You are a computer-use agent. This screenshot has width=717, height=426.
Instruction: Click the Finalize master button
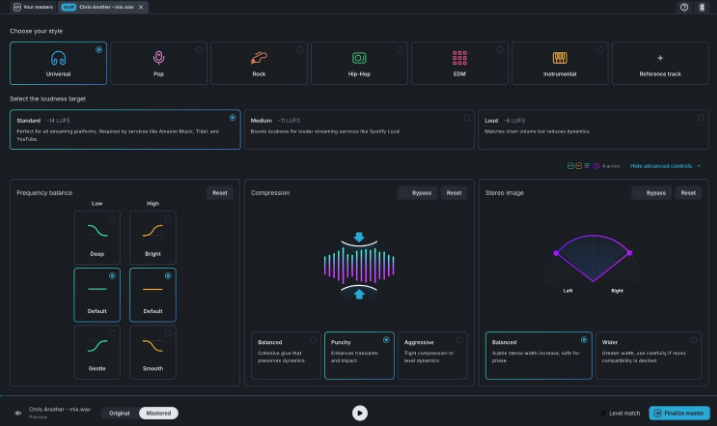click(680, 413)
